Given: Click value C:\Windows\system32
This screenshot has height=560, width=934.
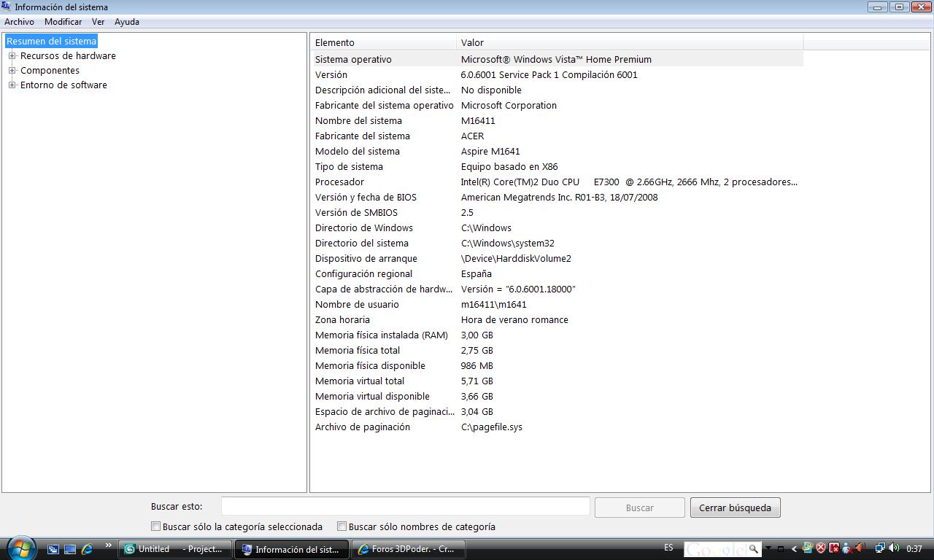Looking at the screenshot, I should click(508, 243).
